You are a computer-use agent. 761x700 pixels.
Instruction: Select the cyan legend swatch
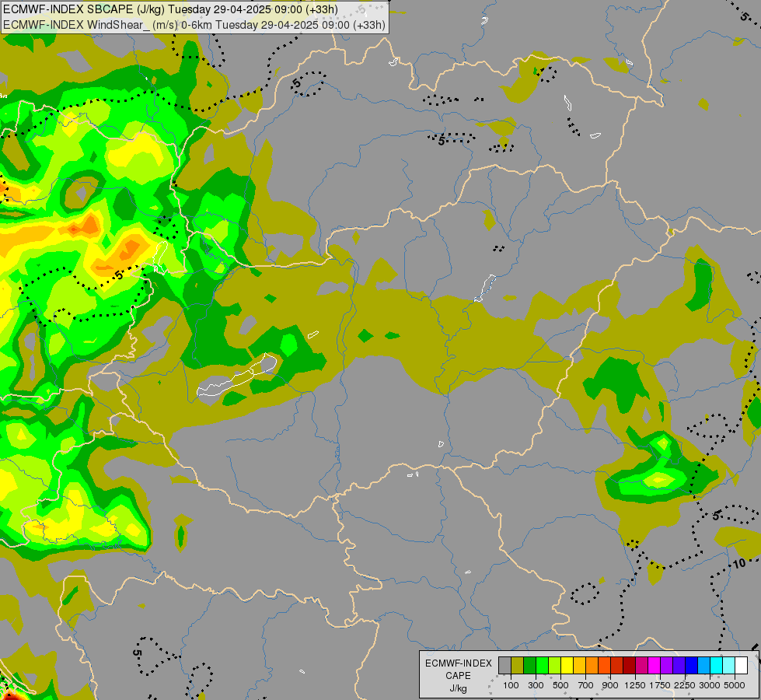pyautogui.click(x=716, y=666)
